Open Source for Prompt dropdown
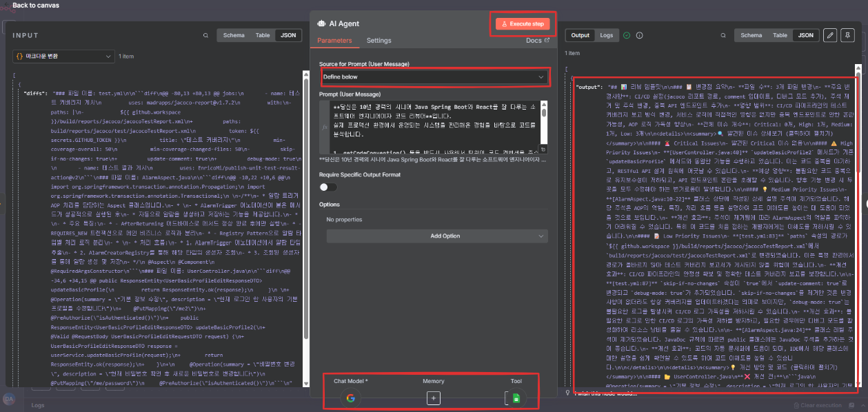The image size is (868, 412). (x=434, y=77)
